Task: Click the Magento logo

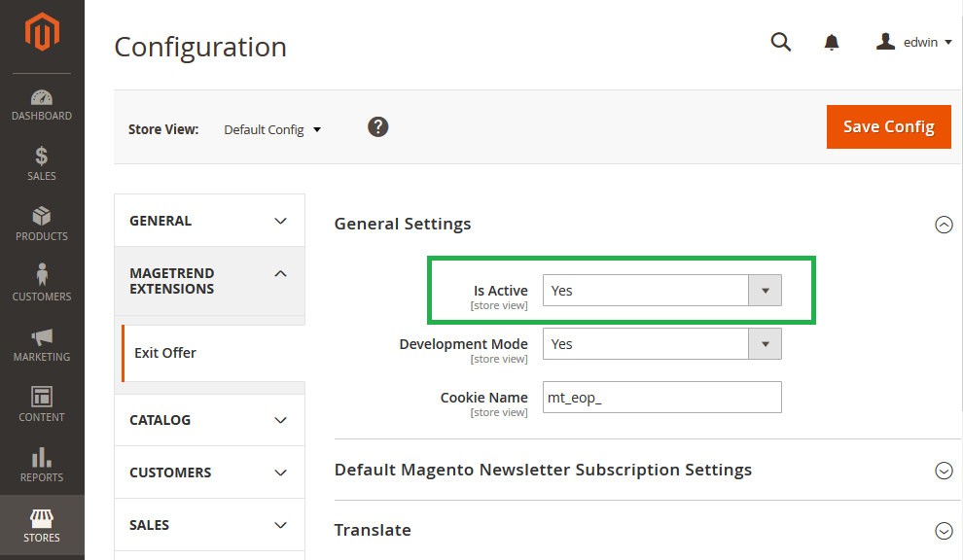Action: coord(42,32)
